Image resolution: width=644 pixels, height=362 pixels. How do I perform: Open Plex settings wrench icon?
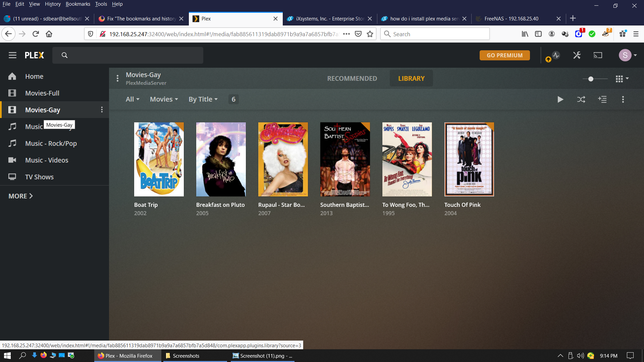click(577, 55)
